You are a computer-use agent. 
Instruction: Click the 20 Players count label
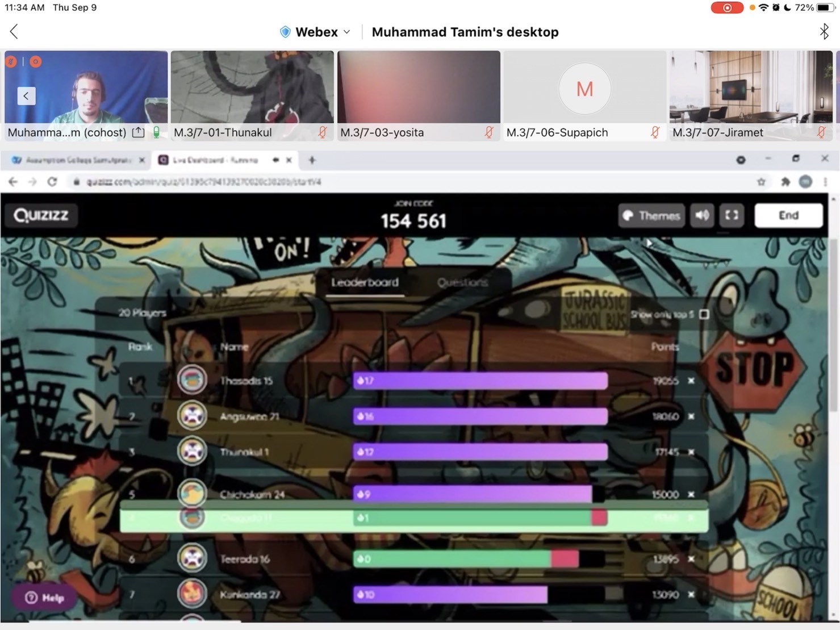pyautogui.click(x=142, y=313)
